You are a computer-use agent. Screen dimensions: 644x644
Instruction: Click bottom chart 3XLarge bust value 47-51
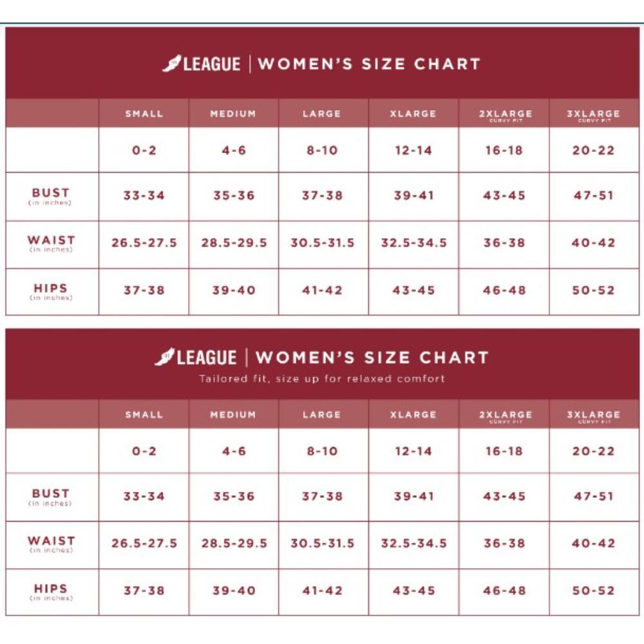pos(594,496)
